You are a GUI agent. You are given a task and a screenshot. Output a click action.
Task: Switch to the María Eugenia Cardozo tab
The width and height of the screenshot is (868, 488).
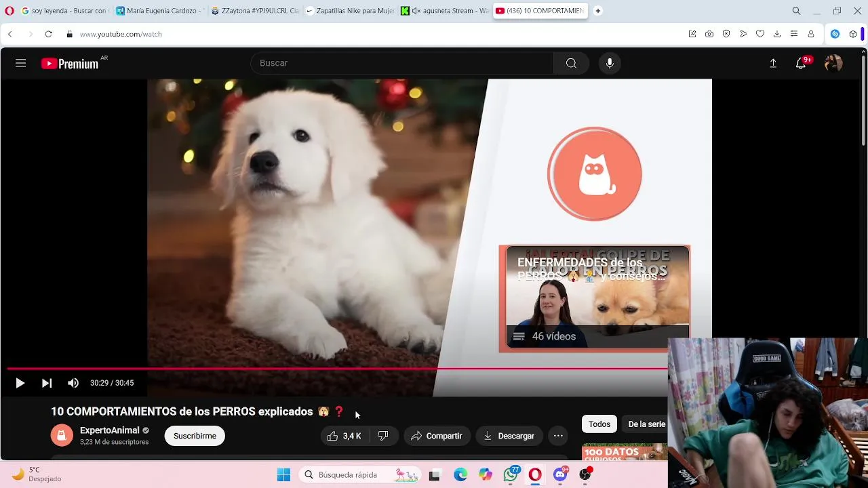point(159,11)
